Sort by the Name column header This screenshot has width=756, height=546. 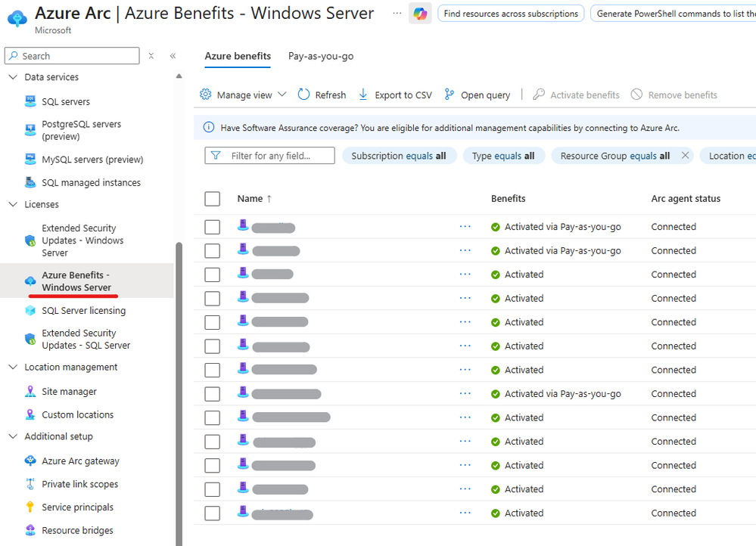(x=254, y=199)
